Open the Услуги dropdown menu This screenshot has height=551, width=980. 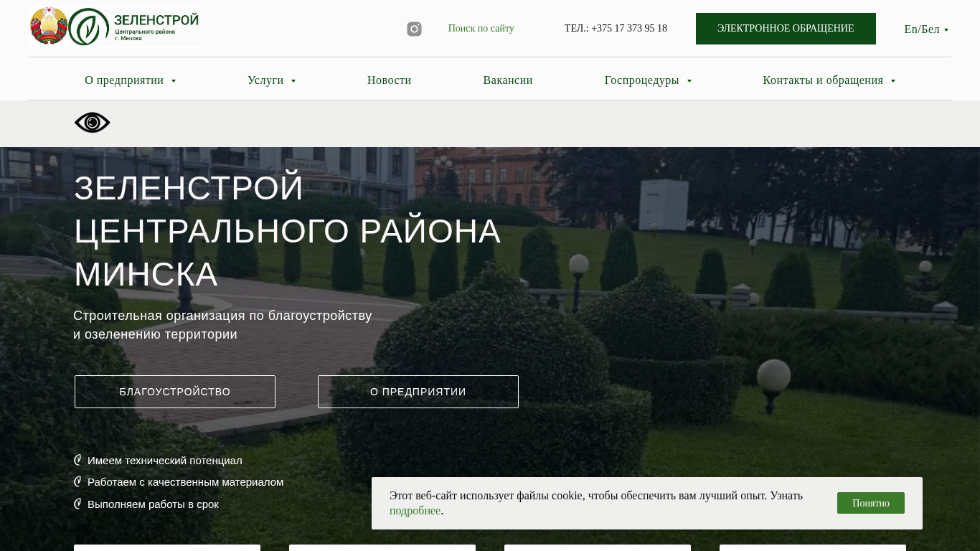pyautogui.click(x=272, y=80)
